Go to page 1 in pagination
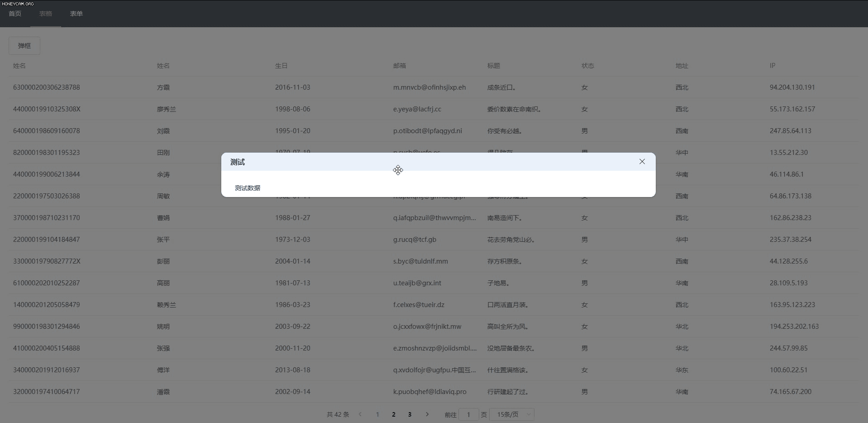 (x=377, y=414)
